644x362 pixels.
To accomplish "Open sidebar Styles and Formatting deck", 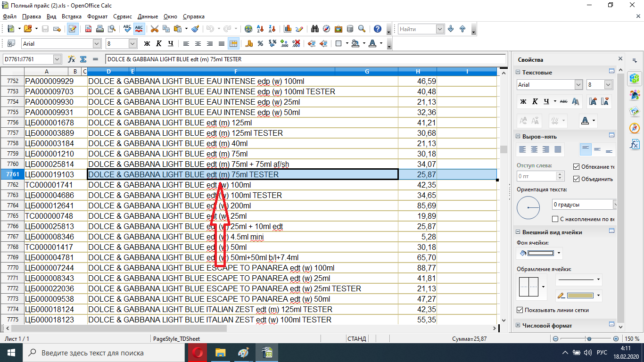I will click(x=635, y=95).
